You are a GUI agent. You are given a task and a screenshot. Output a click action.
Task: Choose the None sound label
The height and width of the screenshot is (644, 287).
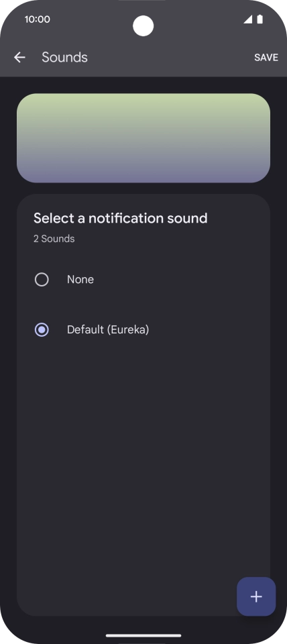80,279
